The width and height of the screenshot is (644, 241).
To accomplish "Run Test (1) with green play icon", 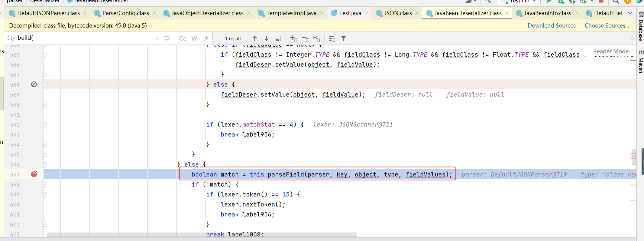I will (549, 2).
